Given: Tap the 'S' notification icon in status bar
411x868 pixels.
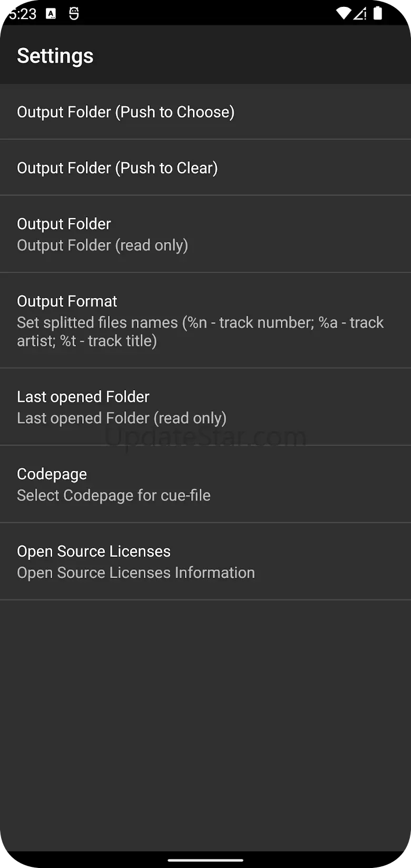Looking at the screenshot, I should tap(74, 14).
